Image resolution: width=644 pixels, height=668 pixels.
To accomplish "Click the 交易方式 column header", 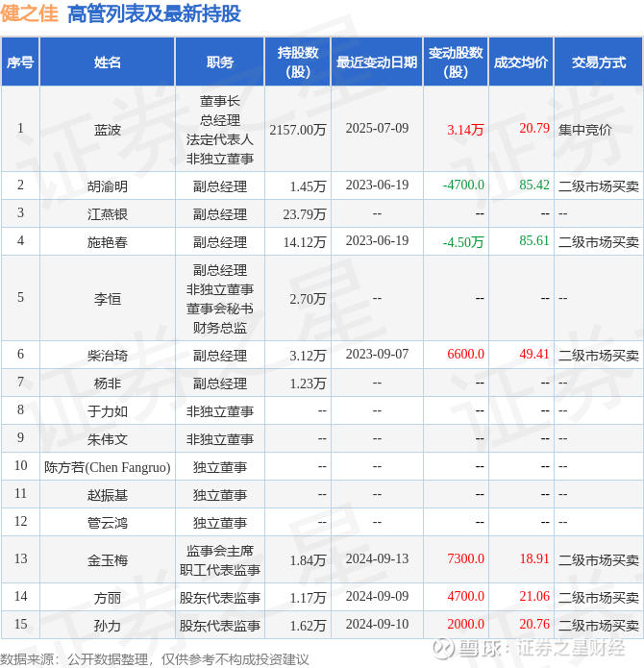I will click(599, 62).
